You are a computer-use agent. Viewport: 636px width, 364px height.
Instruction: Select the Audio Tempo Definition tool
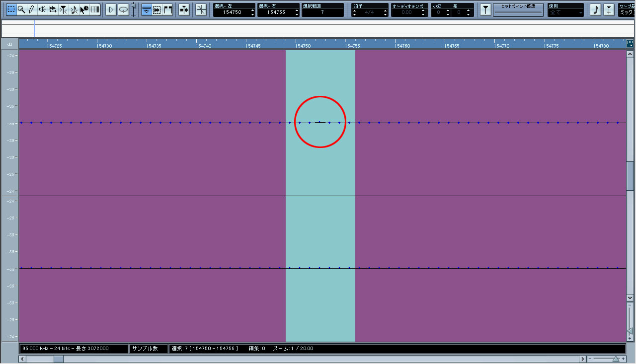tap(74, 9)
